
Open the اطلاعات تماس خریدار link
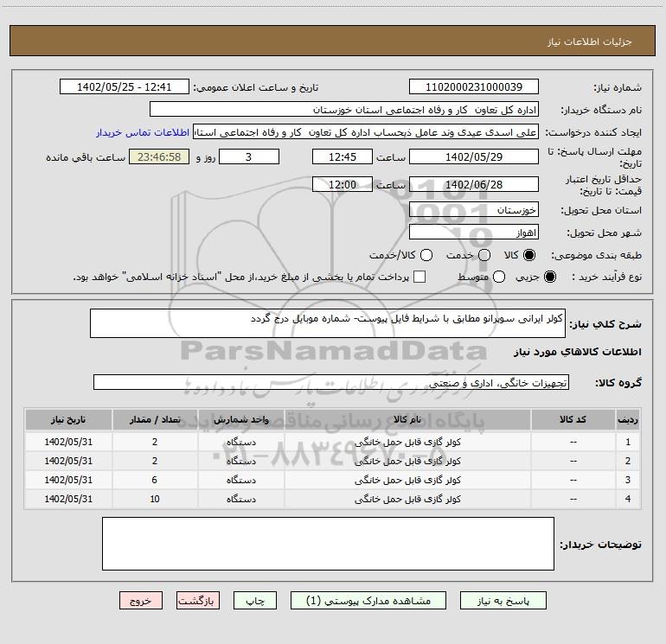[143, 132]
